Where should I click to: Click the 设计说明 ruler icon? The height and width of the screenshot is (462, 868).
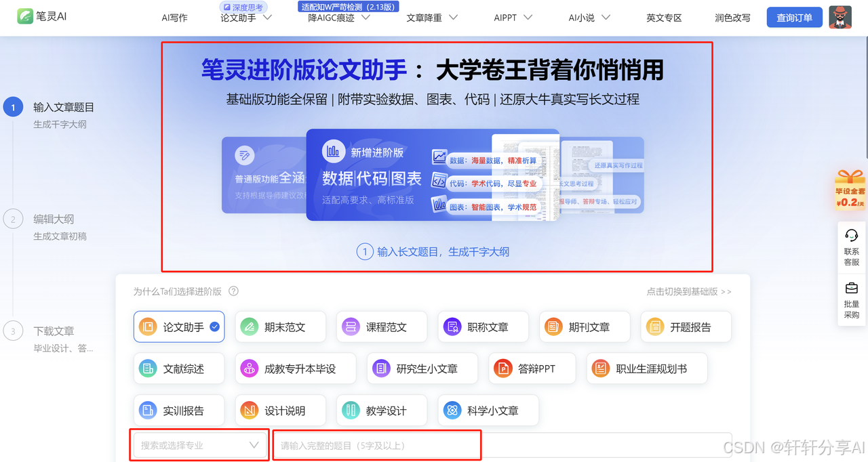point(249,411)
